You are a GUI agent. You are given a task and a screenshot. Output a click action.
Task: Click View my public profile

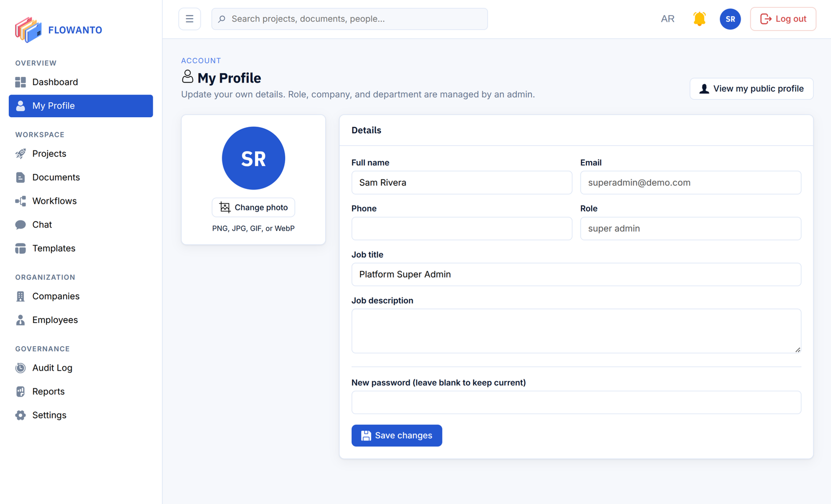pos(752,89)
